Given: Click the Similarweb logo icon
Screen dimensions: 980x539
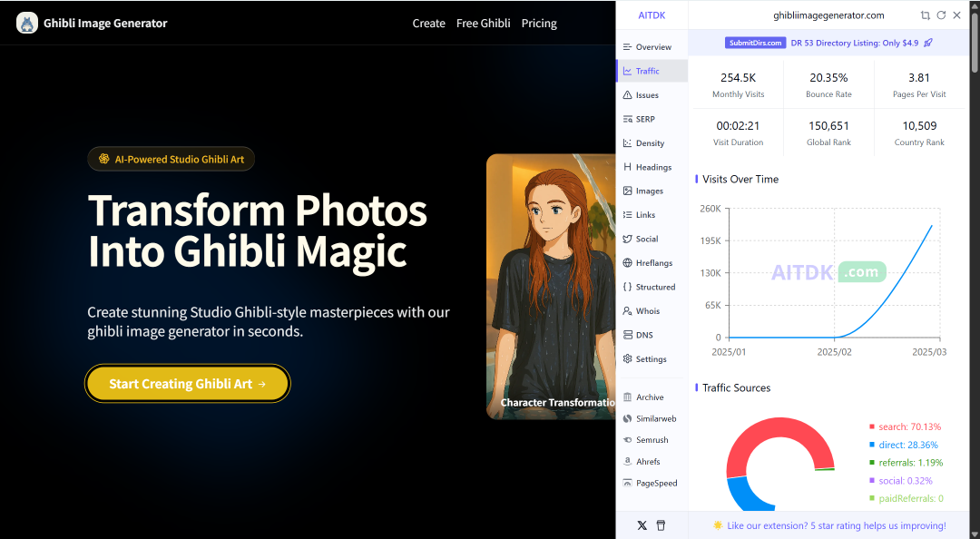Looking at the screenshot, I should point(628,419).
